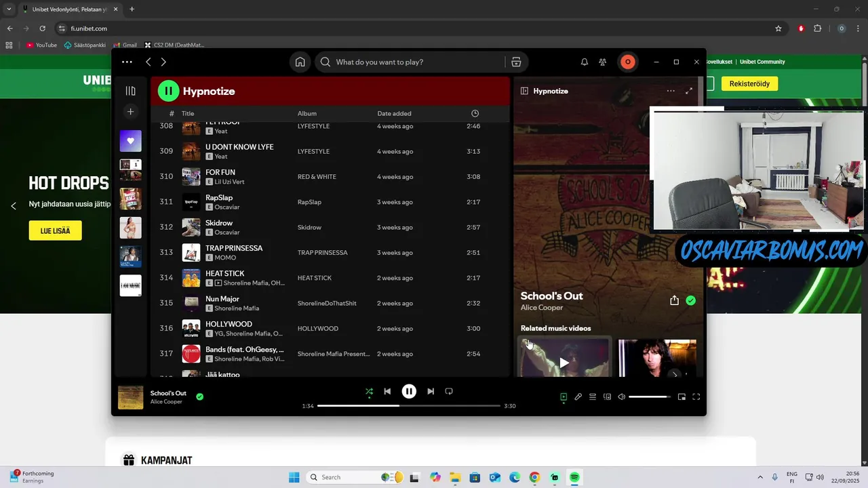Screen dimensions: 868x488
Task: Toggle shuffle in the player bar
Action: pos(369,391)
